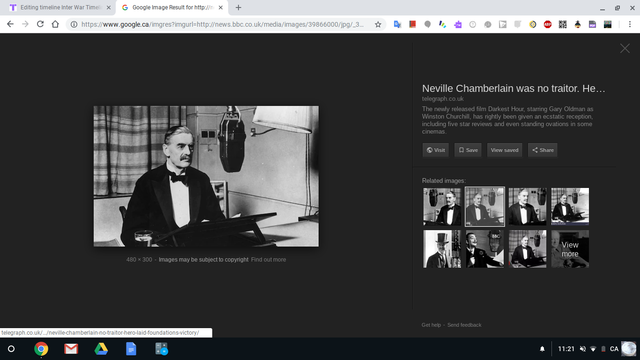Image resolution: width=640 pixels, height=360 pixels.
Task: Click the View more related images tile
Action: click(x=570, y=249)
